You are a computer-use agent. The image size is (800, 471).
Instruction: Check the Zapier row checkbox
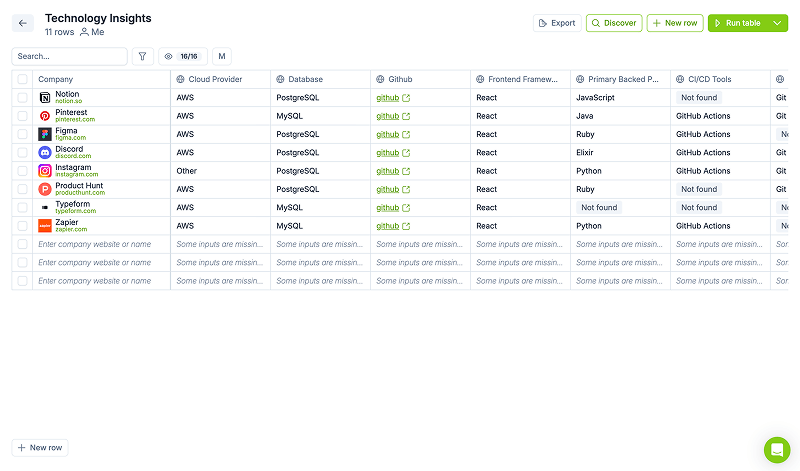pos(22,226)
